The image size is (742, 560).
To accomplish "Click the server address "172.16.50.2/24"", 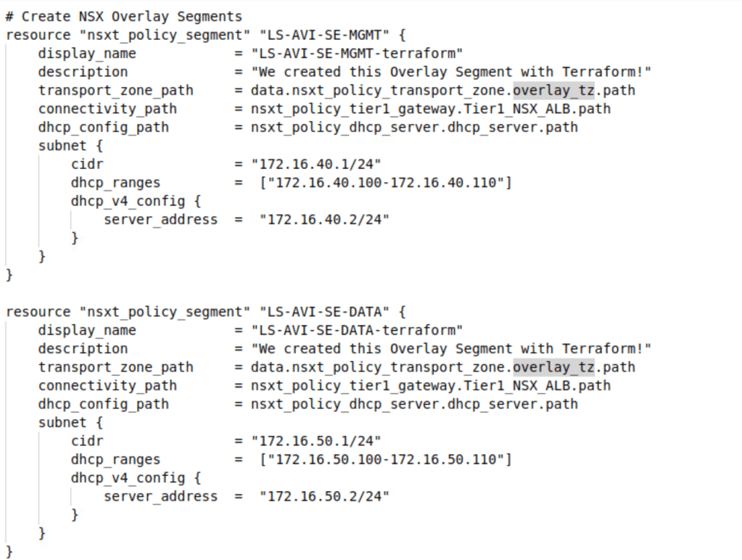I will coord(324,496).
